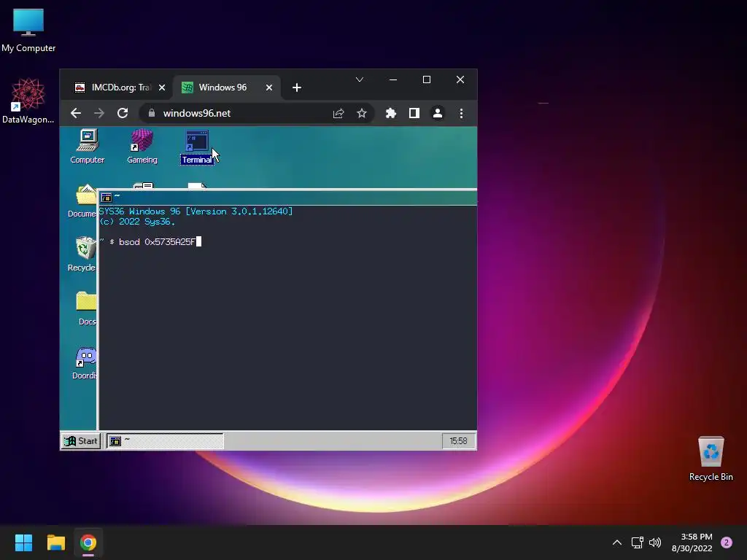The width and height of the screenshot is (747, 560).
Task: Click the terminal taskbar button in Windows 96
Action: [x=165, y=441]
